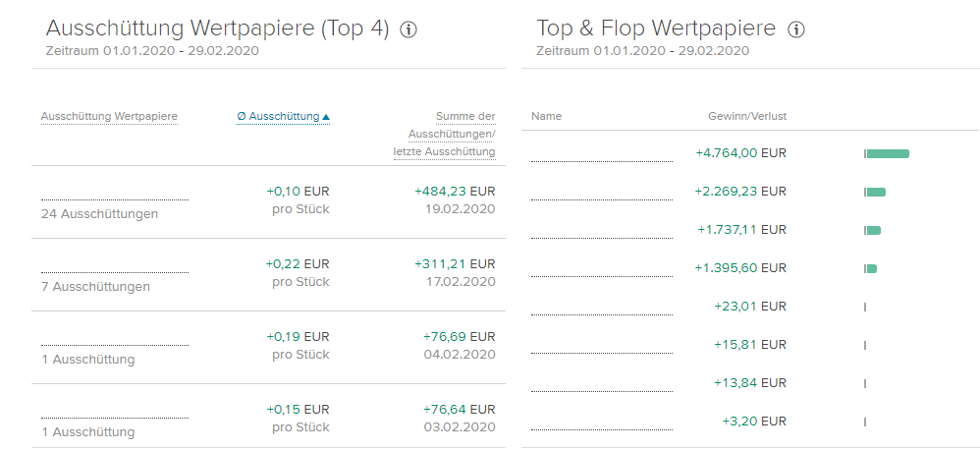
Task: Click the +484,23 EUR distribution total
Action: point(455,191)
